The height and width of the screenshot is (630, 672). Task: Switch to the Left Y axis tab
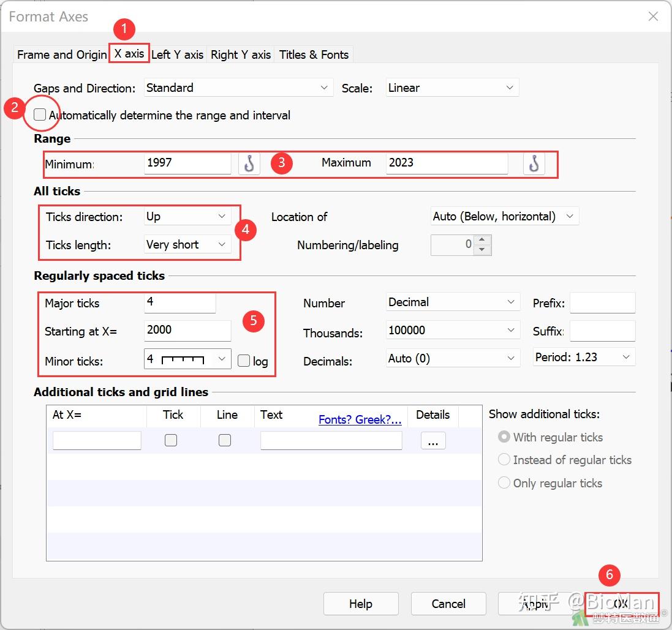point(177,54)
